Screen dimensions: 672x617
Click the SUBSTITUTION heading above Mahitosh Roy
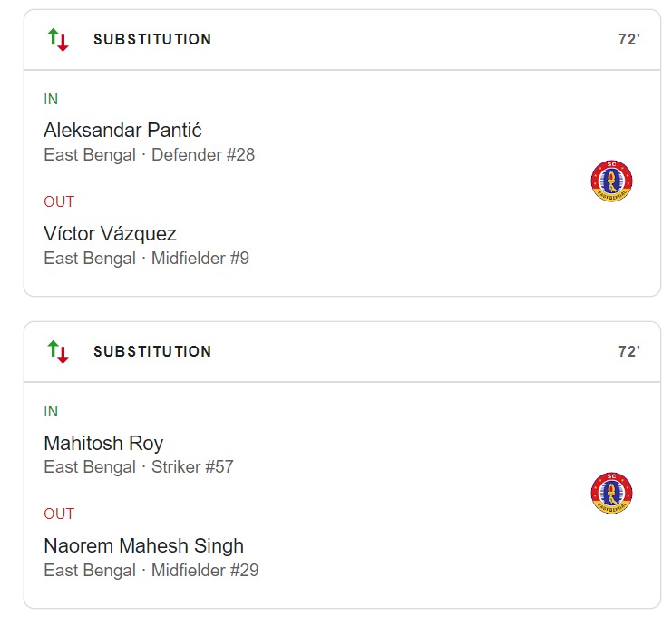[152, 352]
